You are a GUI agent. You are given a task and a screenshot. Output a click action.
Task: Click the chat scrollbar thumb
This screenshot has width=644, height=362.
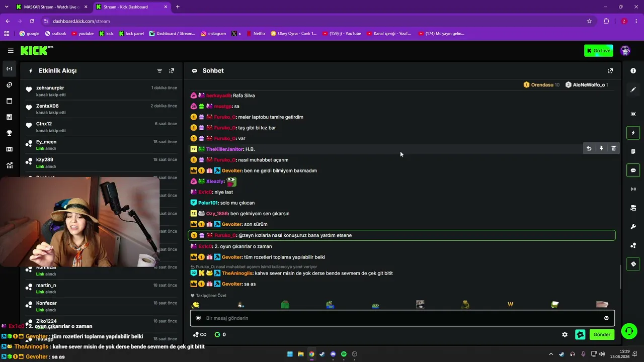click(x=620, y=277)
